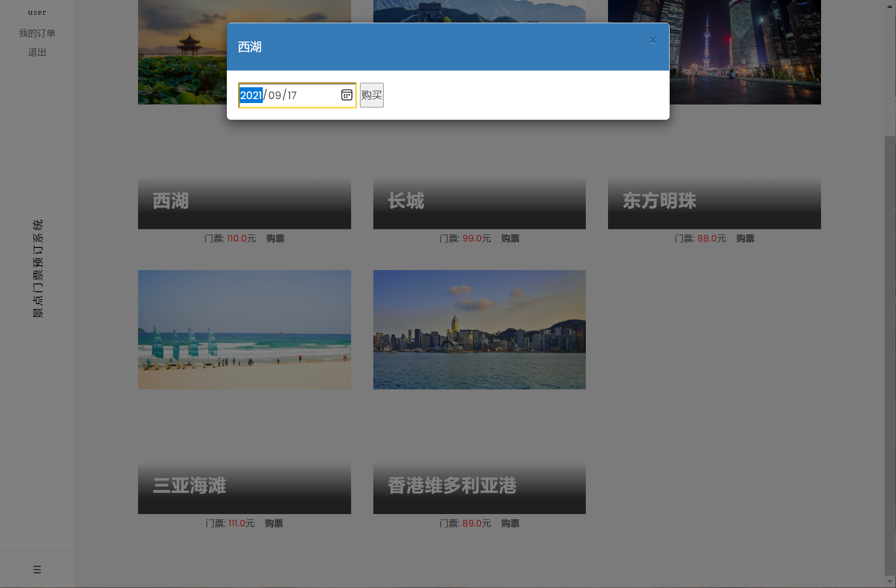The width and height of the screenshot is (896, 588).
Task: Click 退出 to log out
Action: coord(37,52)
